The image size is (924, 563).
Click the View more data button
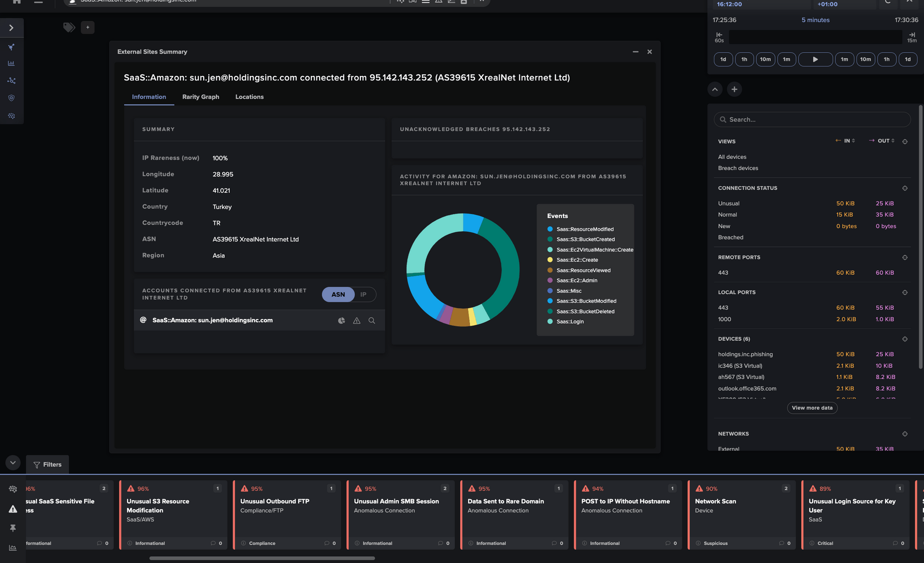[812, 408]
